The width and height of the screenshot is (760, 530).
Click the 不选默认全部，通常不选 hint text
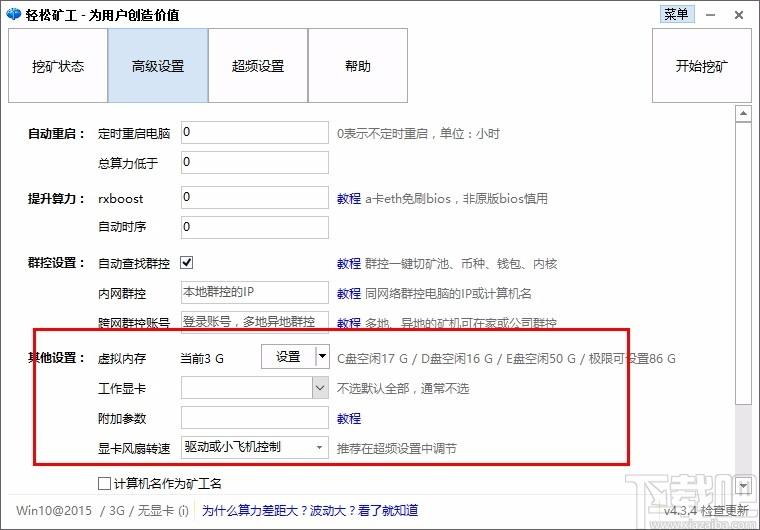(x=403, y=388)
